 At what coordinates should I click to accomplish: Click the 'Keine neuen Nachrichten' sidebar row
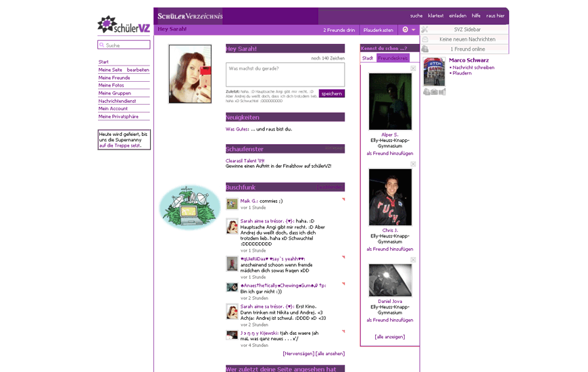pos(464,39)
